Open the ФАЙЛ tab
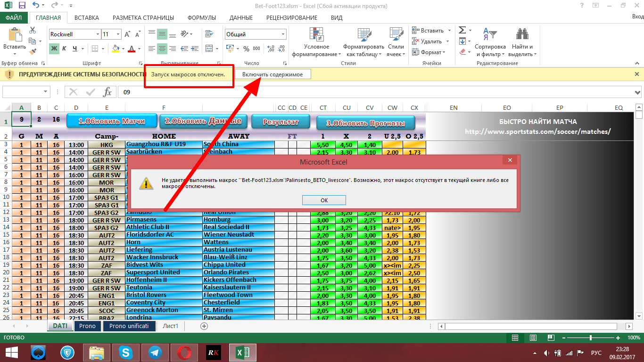644x362 pixels. [14, 17]
